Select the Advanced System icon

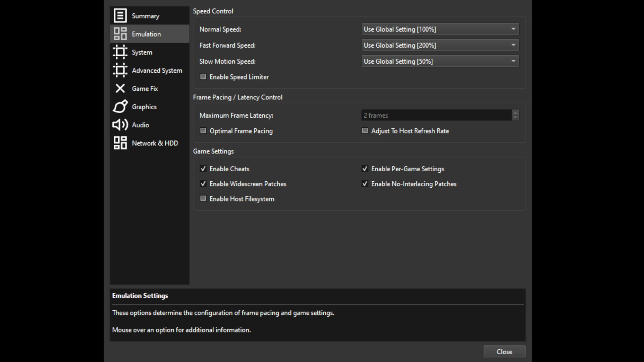(x=120, y=70)
